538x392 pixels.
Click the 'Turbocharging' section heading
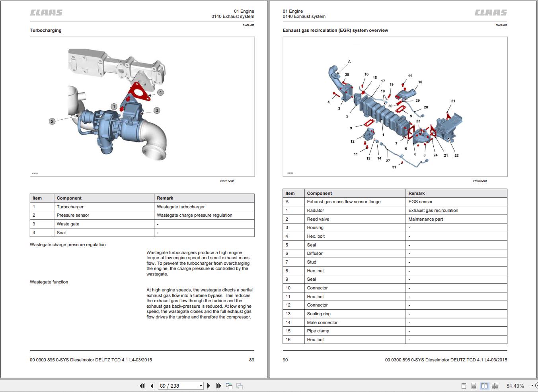pyautogui.click(x=46, y=30)
